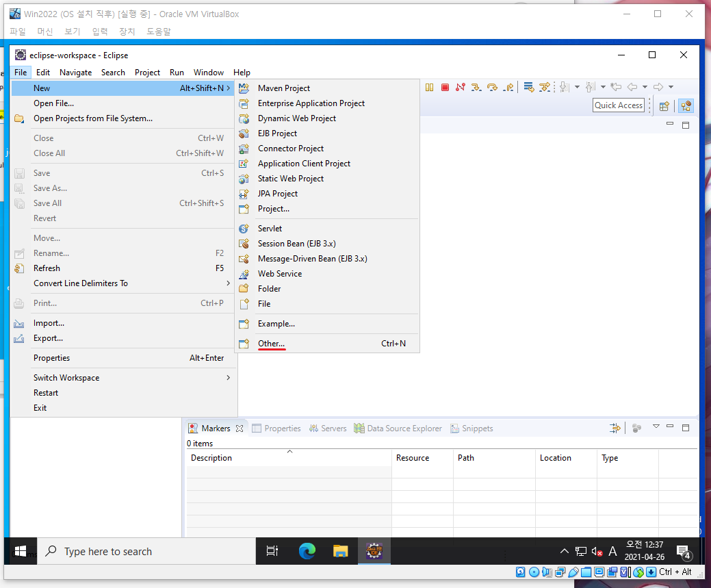The width and height of the screenshot is (711, 588).
Task: Show hidden tray icons chevron
Action: pos(564,551)
